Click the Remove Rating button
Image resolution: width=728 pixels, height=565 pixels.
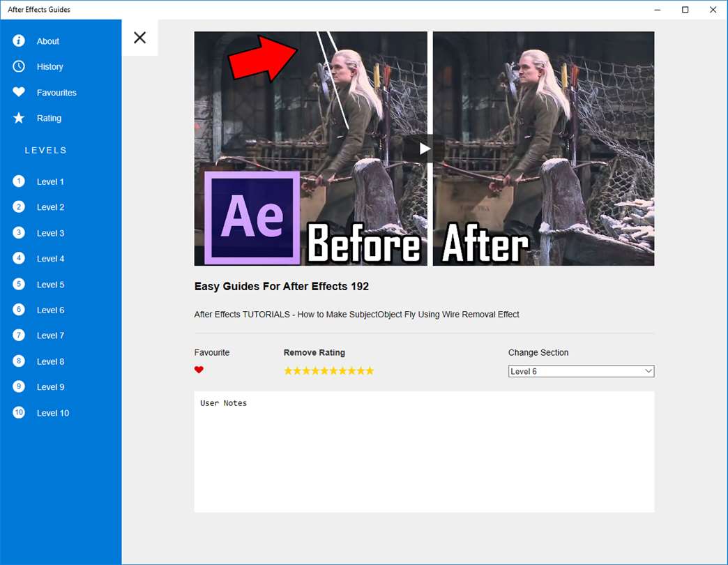click(x=314, y=352)
